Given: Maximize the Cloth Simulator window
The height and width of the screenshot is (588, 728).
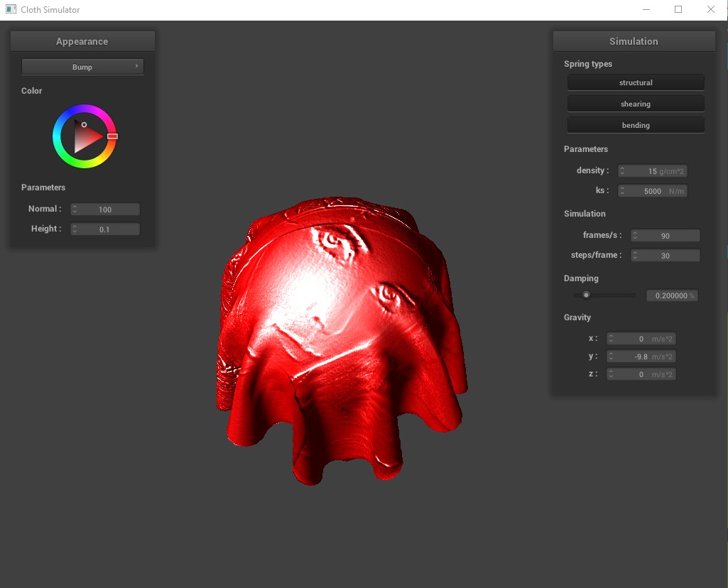Looking at the screenshot, I should coord(678,9).
